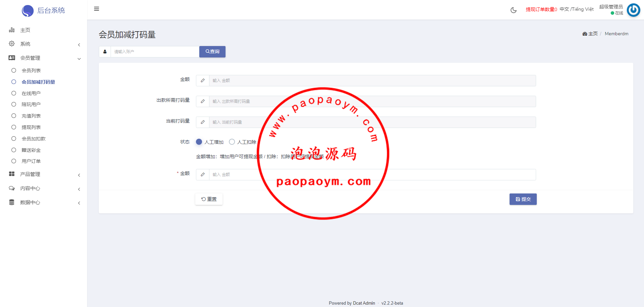Click the hamburger menu toggle icon

pyautogui.click(x=96, y=9)
